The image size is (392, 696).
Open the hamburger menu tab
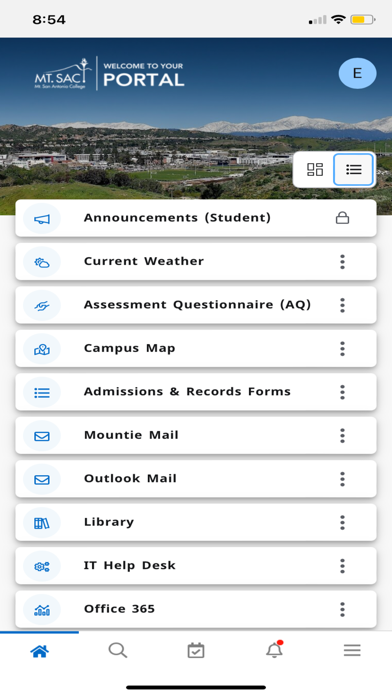tap(352, 651)
